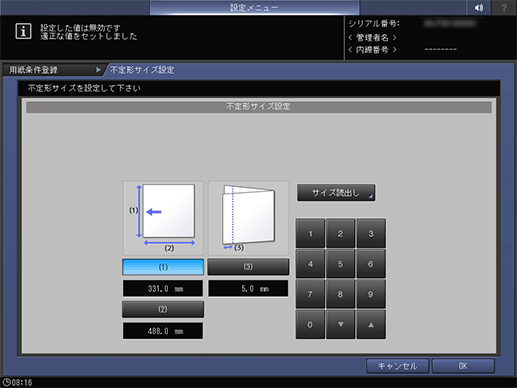
Task: Tap keypad digit 4
Action: [x=310, y=264]
